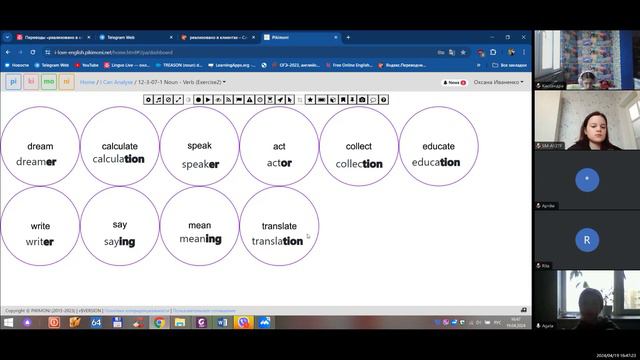The width and height of the screenshot is (640, 360).
Task: Switch to the Pikimoni browser tab
Action: point(300,37)
